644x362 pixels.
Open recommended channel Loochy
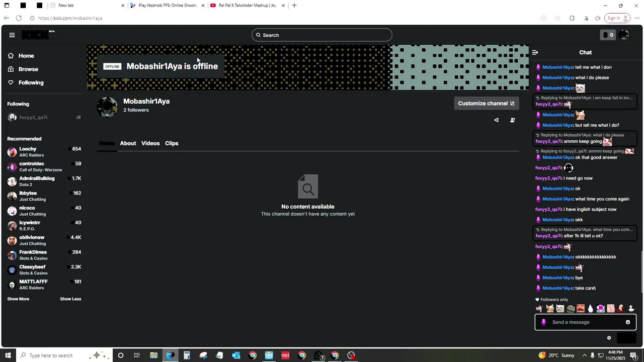pos(44,152)
